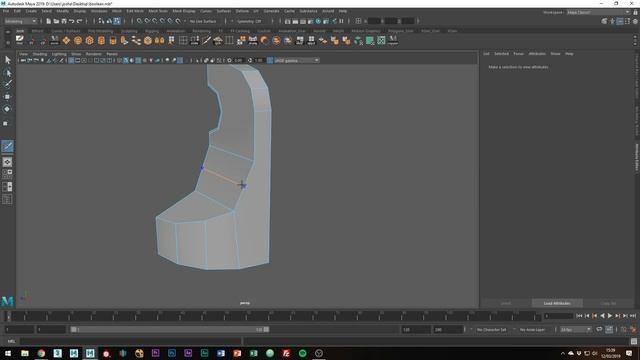The width and height of the screenshot is (640, 360).
Task: Open the Mesh Tools menu
Action: click(158, 11)
